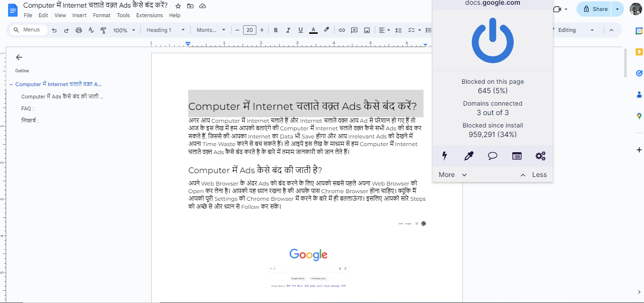Open the File menu

28,15
